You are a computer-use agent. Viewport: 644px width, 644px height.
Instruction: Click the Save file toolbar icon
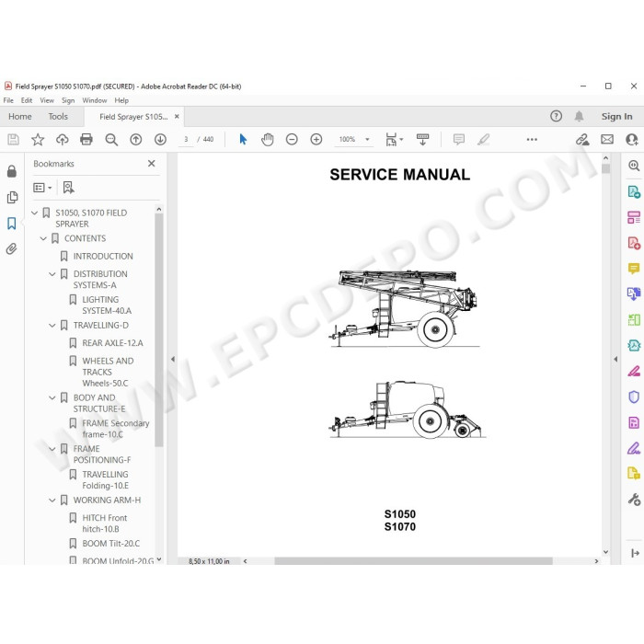(x=13, y=140)
